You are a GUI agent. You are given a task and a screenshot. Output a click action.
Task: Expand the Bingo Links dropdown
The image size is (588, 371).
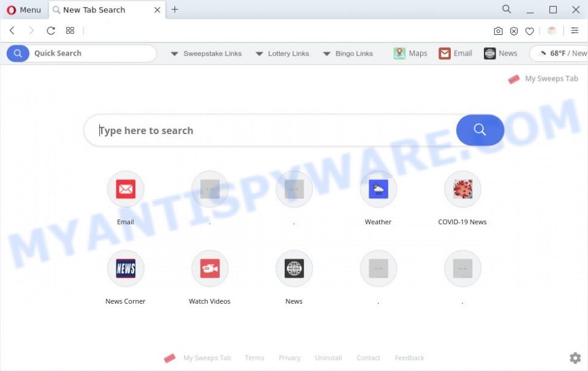[x=348, y=54]
